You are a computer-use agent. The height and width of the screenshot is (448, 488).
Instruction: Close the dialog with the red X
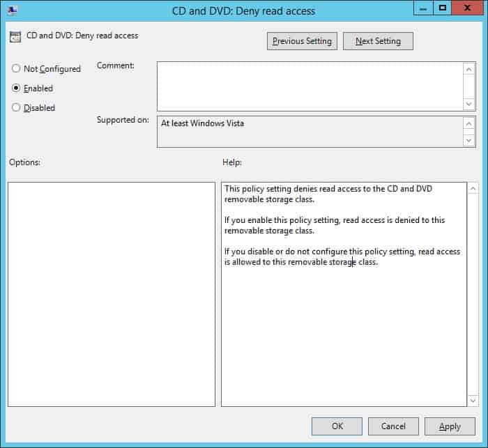[x=467, y=8]
